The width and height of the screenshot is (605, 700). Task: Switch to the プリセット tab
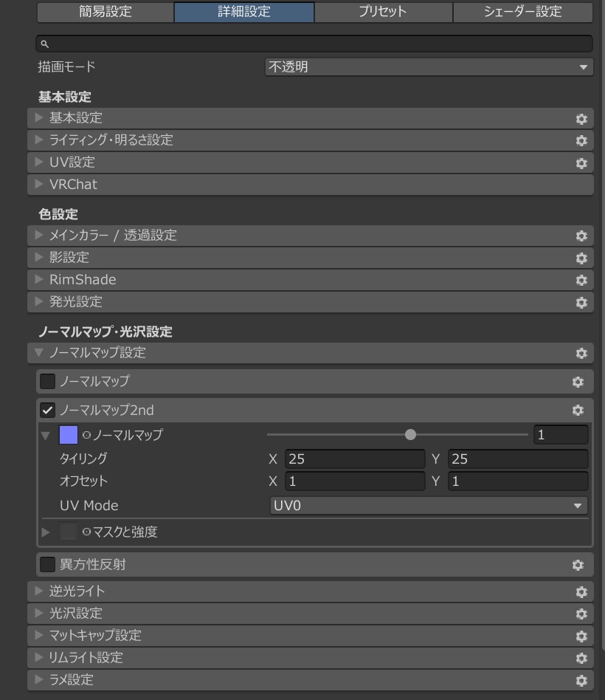(x=382, y=11)
